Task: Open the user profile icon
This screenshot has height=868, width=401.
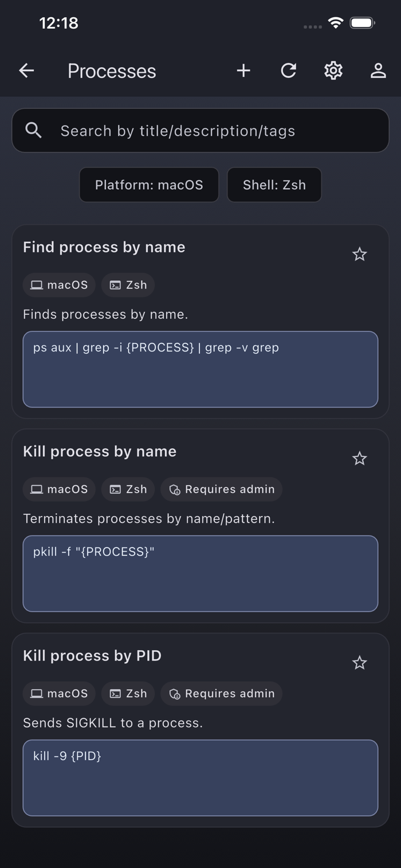Action: point(378,71)
